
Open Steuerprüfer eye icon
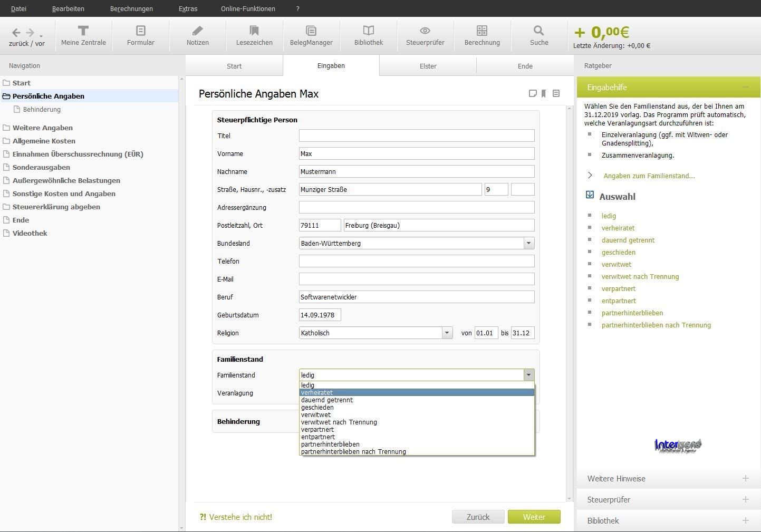click(425, 31)
